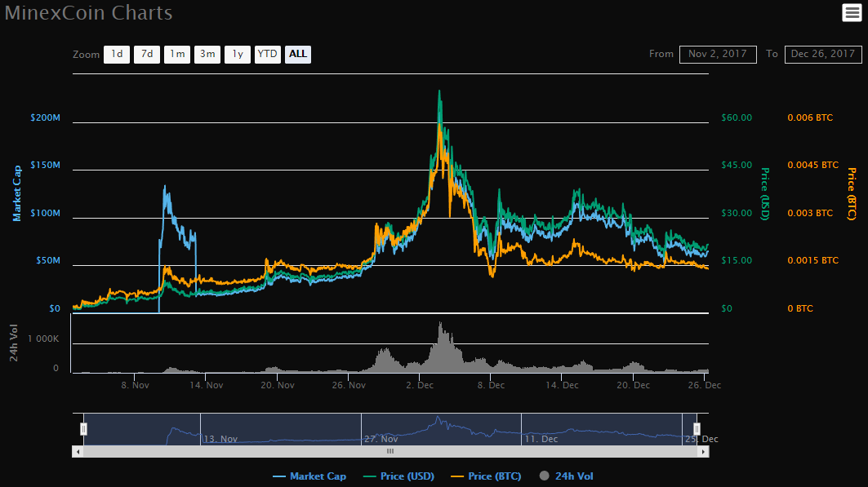868x487 pixels.
Task: Set zoom to 1y
Action: pos(238,54)
